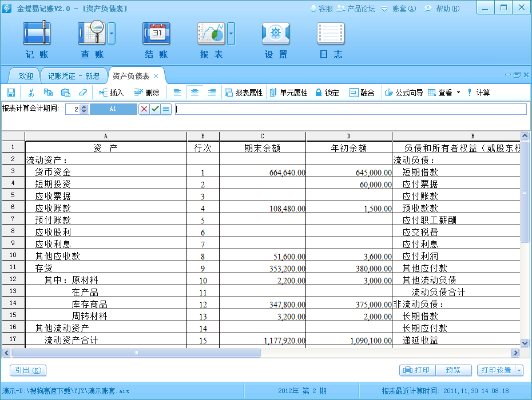Cancel formula with red X icon
The width and height of the screenshot is (532, 400).
144,109
